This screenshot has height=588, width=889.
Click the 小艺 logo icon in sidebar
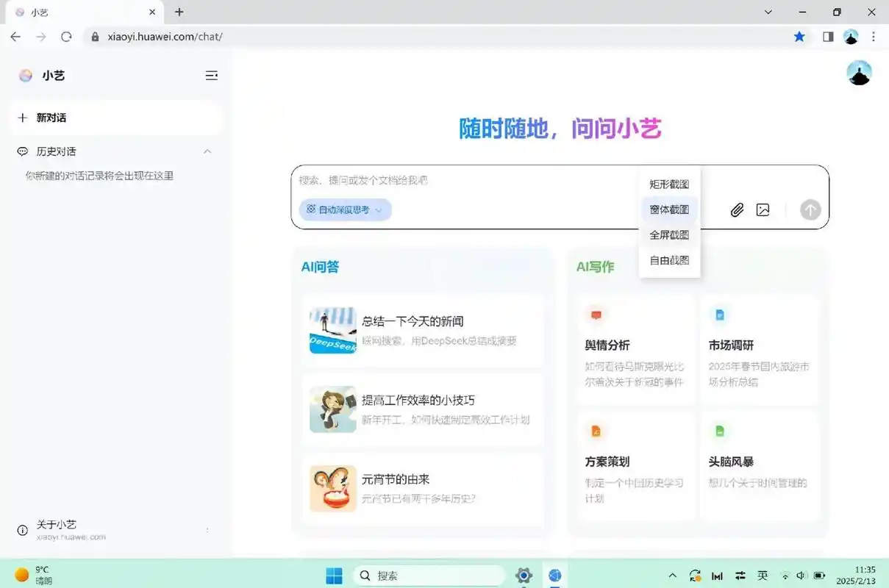pos(26,75)
